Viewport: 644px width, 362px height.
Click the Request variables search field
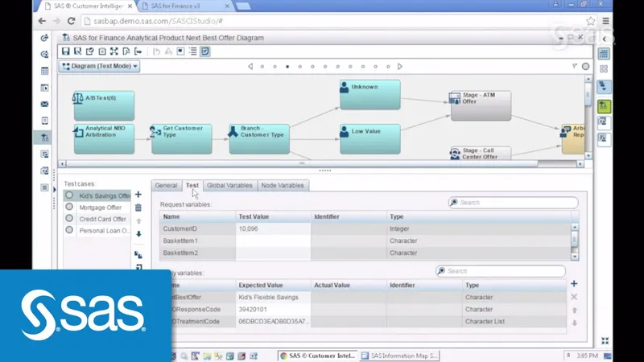(514, 203)
